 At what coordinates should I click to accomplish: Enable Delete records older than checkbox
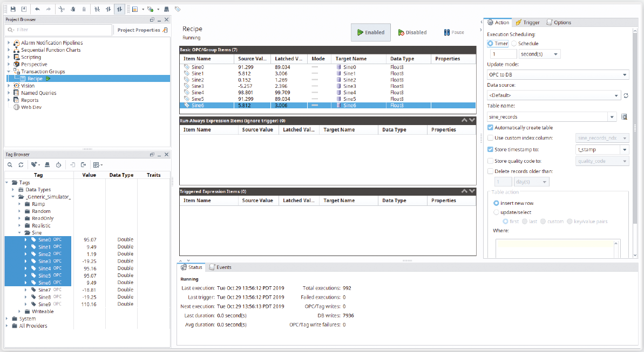pos(490,171)
